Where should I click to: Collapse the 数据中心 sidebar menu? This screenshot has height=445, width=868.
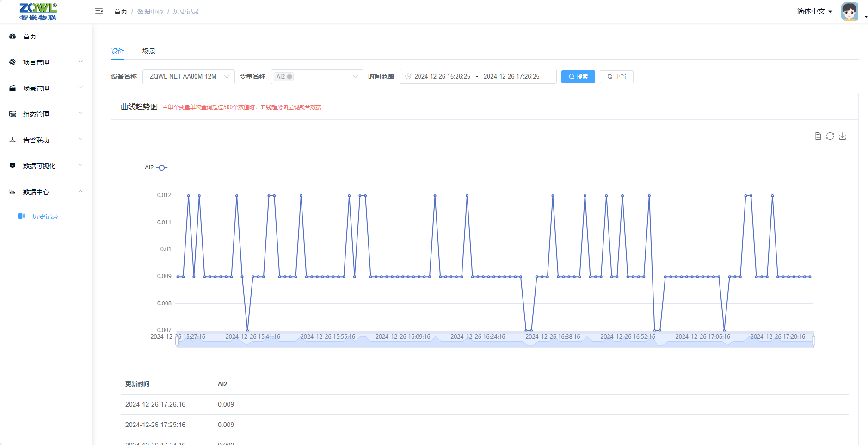46,192
